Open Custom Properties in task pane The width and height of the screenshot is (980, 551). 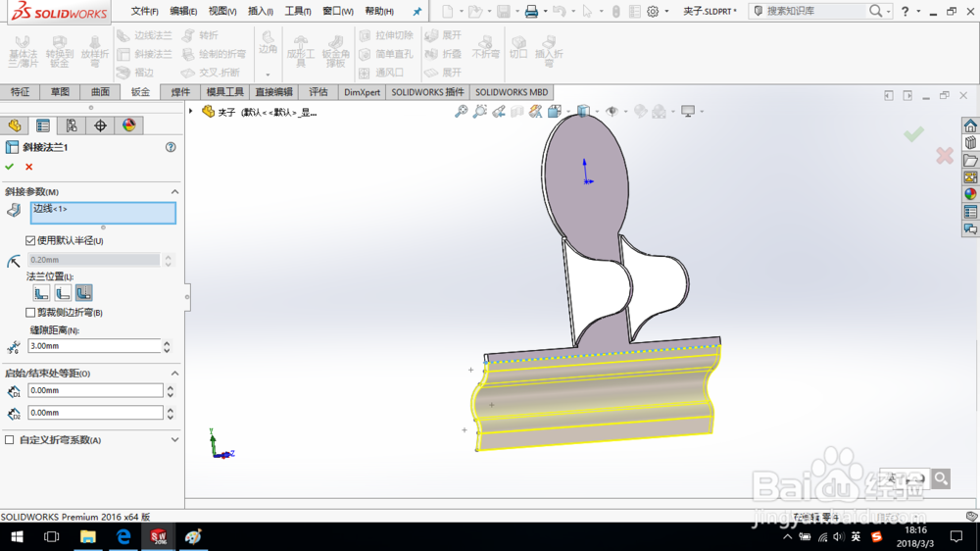coord(970,212)
